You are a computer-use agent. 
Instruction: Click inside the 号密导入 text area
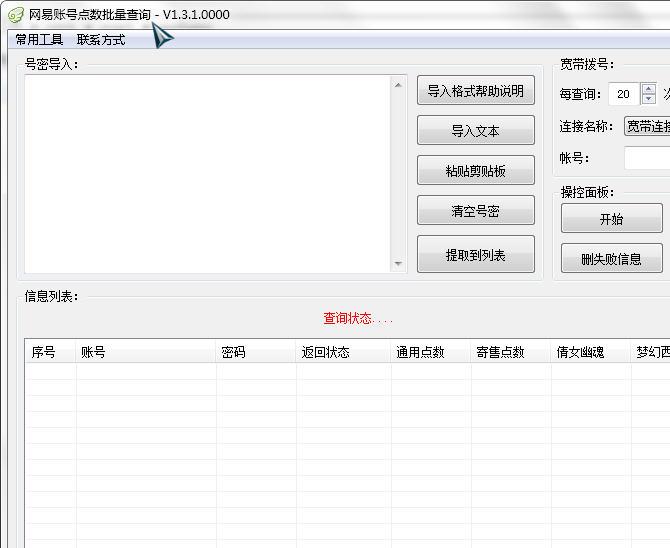coord(207,174)
